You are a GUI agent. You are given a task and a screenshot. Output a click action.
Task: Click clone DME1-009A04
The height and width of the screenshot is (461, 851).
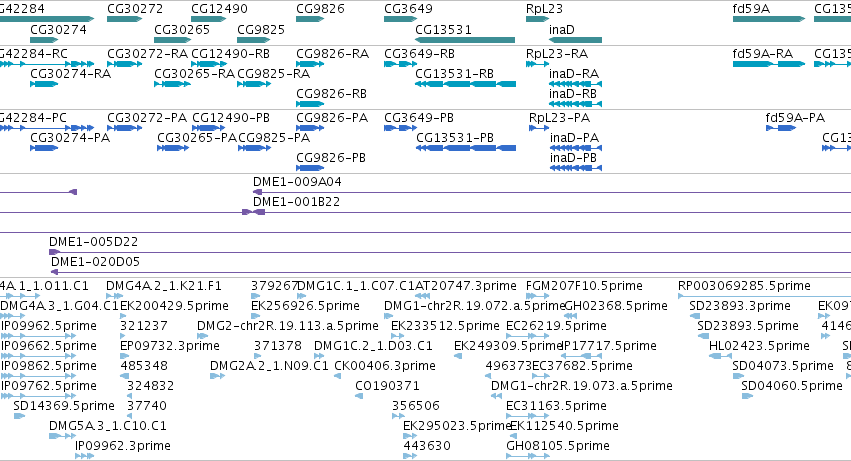coord(297,182)
